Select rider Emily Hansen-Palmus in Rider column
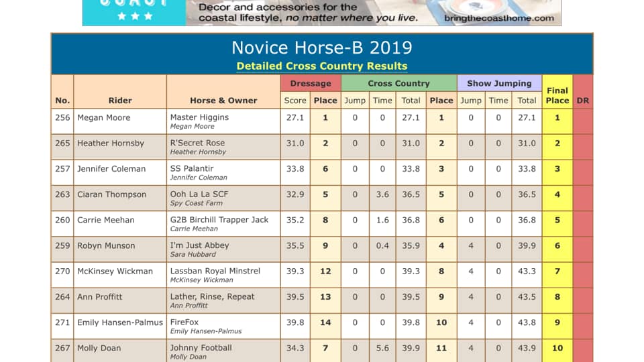The height and width of the screenshot is (362, 644). pos(120,322)
